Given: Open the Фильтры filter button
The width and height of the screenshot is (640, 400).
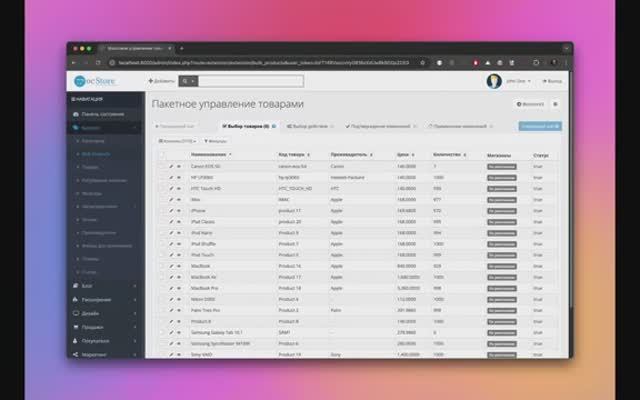Looking at the screenshot, I should click(215, 141).
